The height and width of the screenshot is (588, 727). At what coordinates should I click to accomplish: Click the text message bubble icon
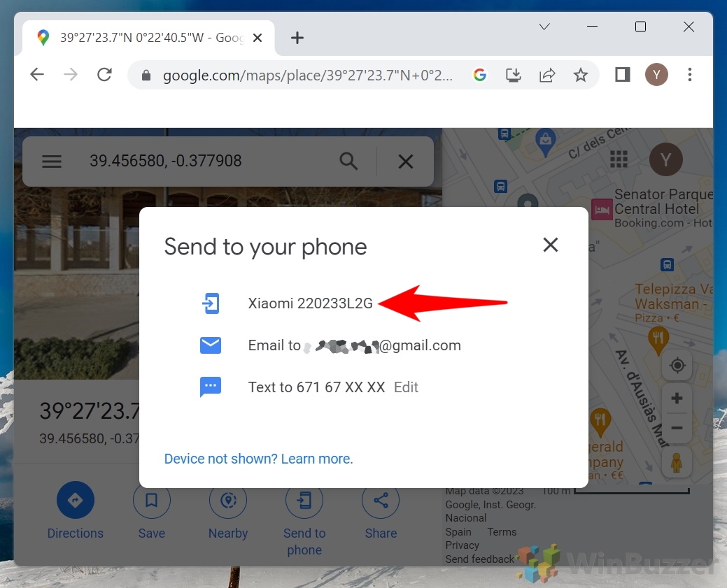pos(211,387)
